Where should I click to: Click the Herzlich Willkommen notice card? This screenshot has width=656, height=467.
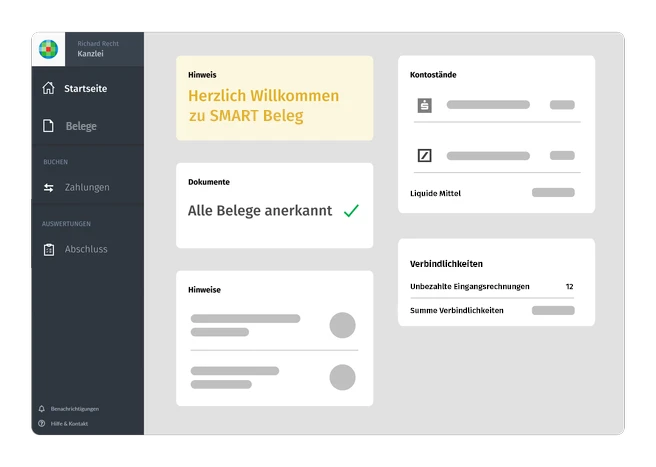(274, 98)
